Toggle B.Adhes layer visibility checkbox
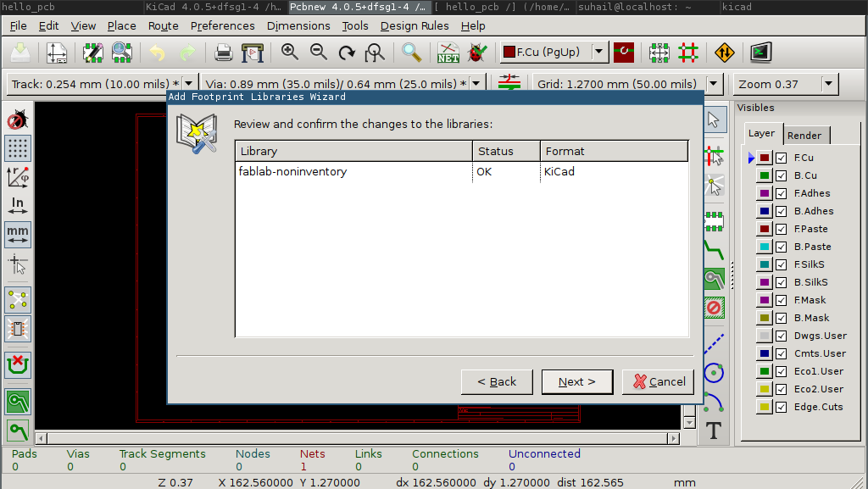This screenshot has width=868, height=489. click(x=781, y=211)
